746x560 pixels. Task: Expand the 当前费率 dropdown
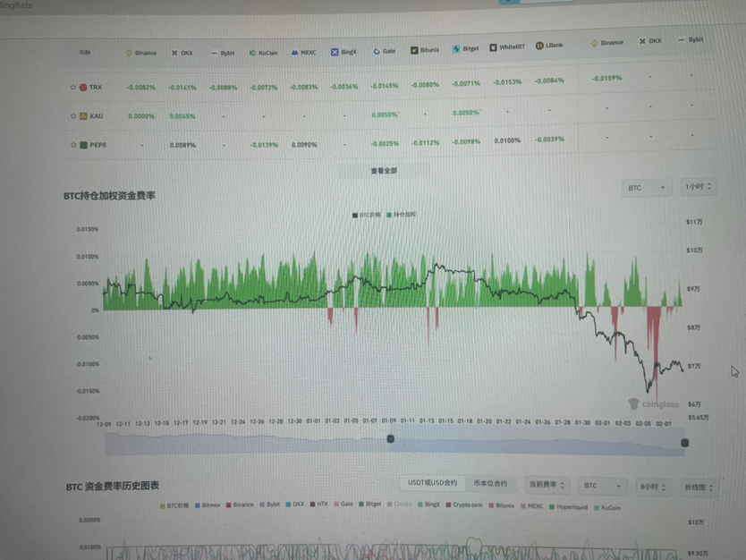(546, 486)
